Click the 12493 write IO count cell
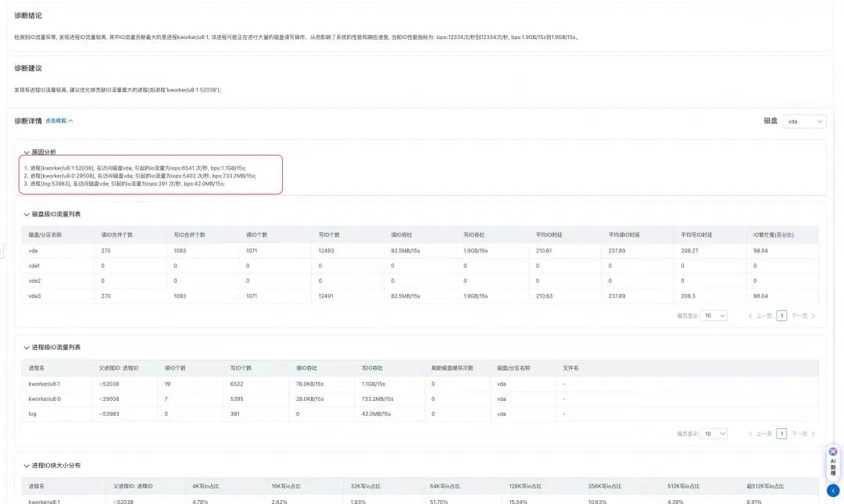 326,250
